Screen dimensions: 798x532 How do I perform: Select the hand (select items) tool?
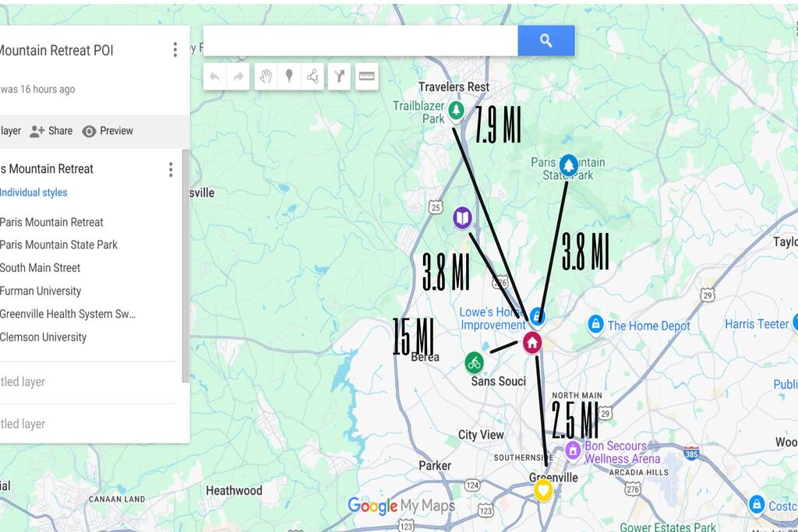tap(266, 76)
